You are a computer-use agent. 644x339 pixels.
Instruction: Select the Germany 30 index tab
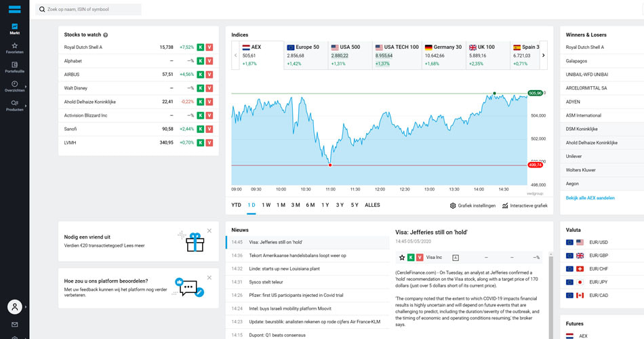pos(443,56)
